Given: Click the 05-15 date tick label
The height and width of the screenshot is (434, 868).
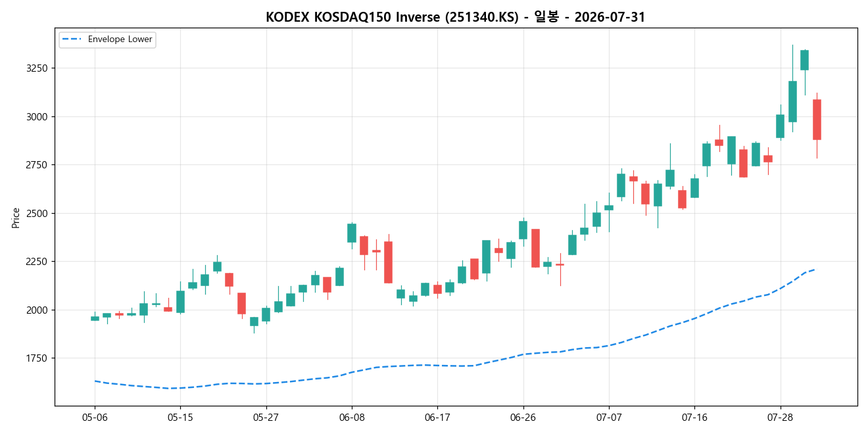Looking at the screenshot, I should (180, 418).
